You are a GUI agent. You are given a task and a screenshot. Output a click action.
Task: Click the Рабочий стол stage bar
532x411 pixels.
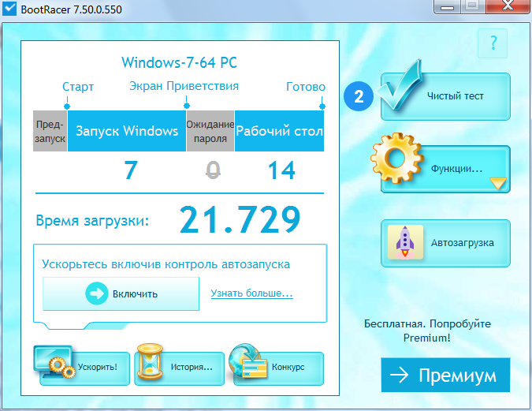[279, 131]
